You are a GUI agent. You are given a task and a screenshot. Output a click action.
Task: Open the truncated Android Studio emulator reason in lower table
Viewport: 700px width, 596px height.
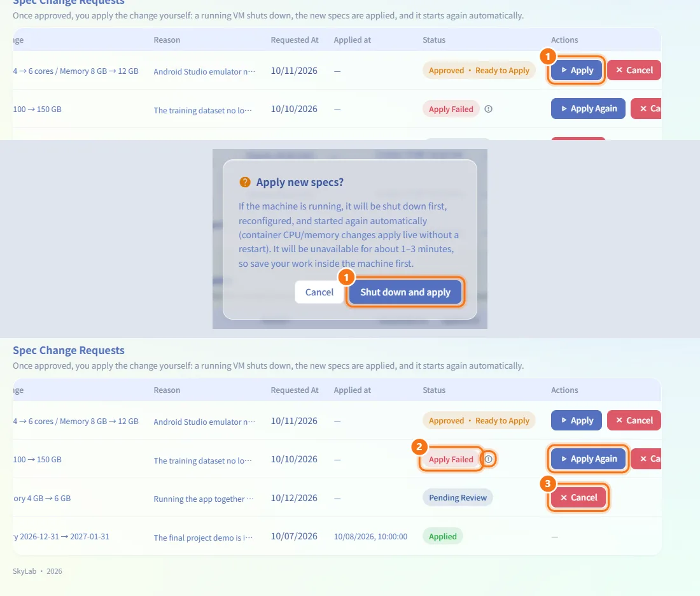click(204, 422)
